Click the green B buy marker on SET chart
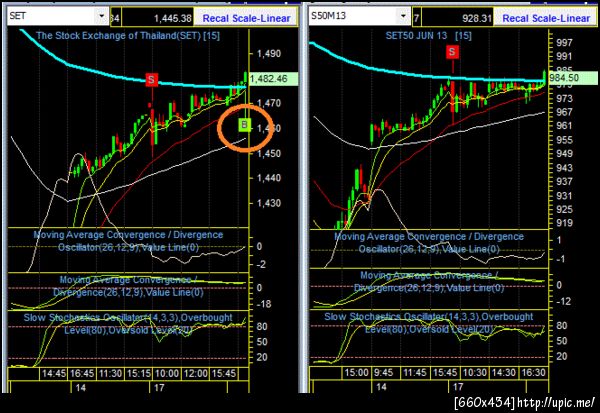 point(244,124)
